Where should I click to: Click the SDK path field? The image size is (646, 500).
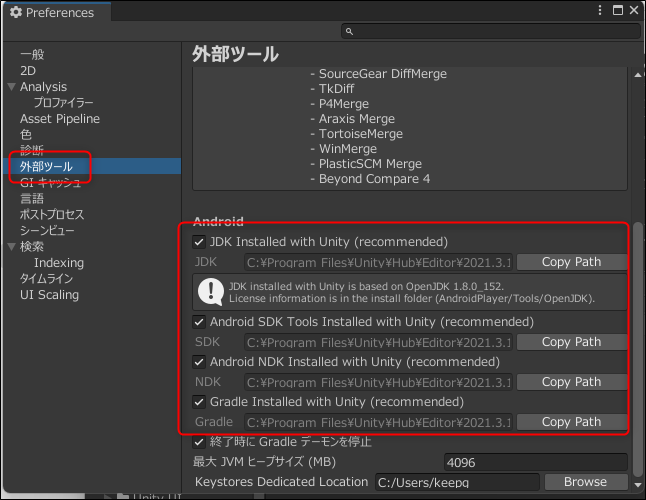click(378, 342)
